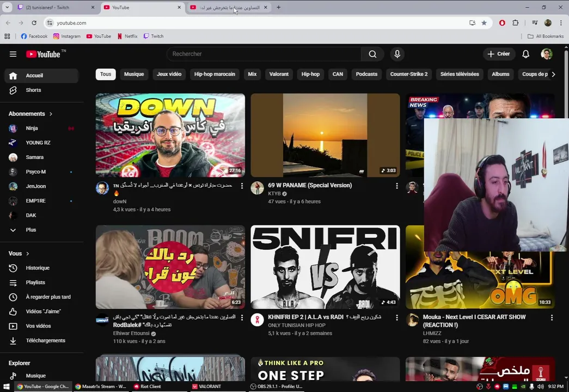Open Musique under Explorer
Image resolution: width=569 pixels, height=392 pixels.
click(42, 376)
